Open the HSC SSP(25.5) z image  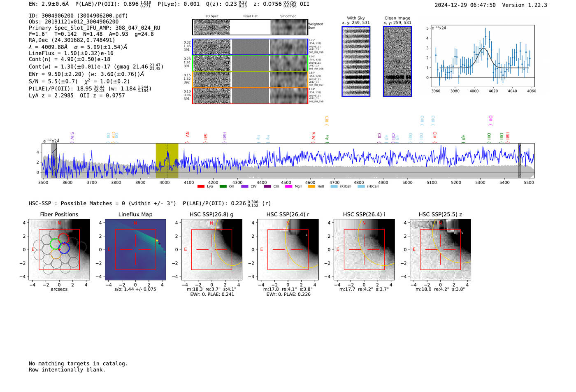coord(440,250)
